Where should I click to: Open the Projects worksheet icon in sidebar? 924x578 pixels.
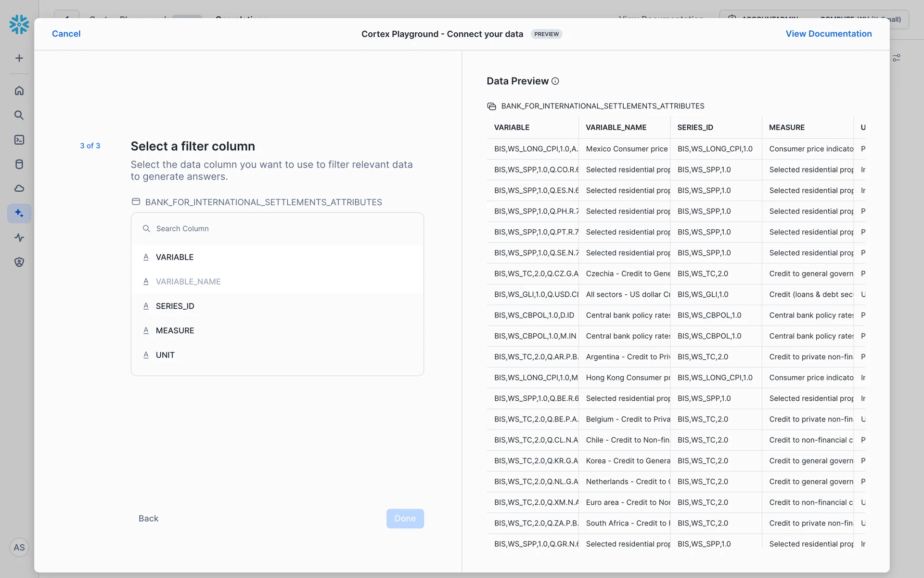pyautogui.click(x=19, y=140)
